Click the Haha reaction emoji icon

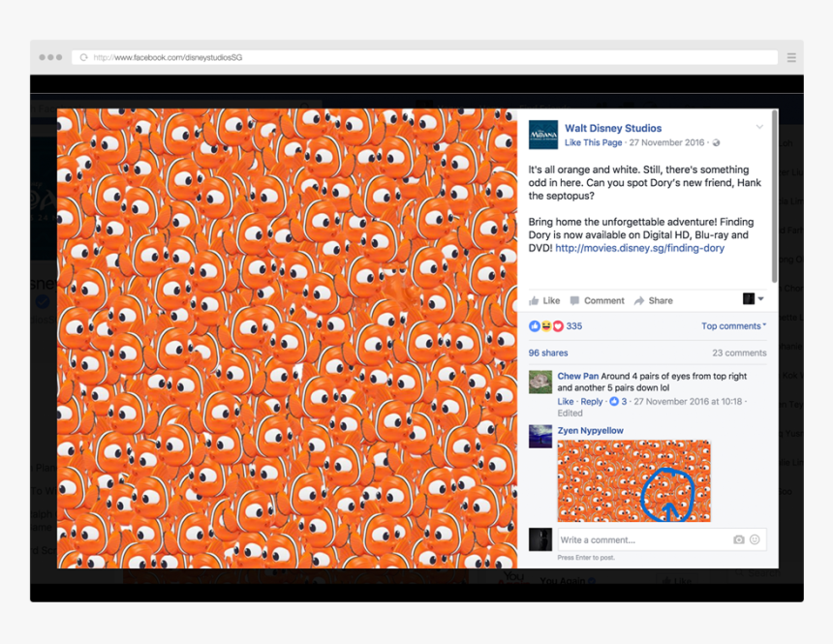[546, 326]
